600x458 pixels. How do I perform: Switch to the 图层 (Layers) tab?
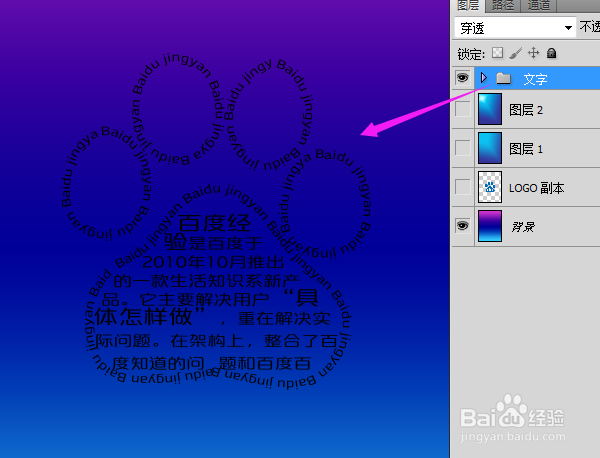(x=468, y=5)
